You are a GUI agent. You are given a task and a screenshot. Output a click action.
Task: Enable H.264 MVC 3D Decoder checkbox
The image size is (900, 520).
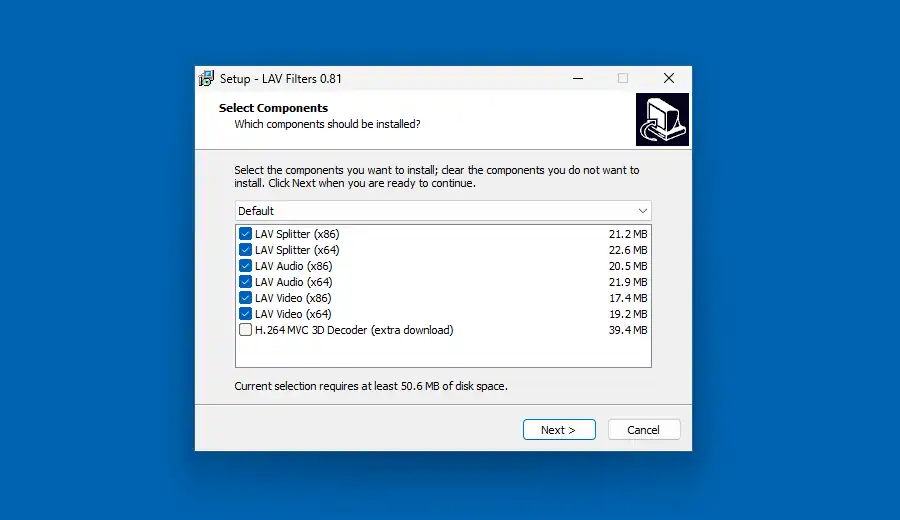(245, 330)
